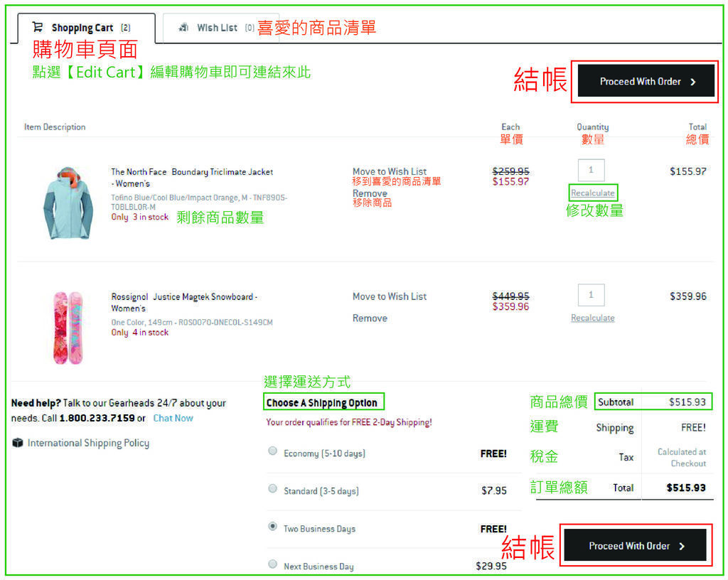This screenshot has height=580, width=728.
Task: Open Rossignol Justice Magtek Snowboard title
Action: point(184,302)
